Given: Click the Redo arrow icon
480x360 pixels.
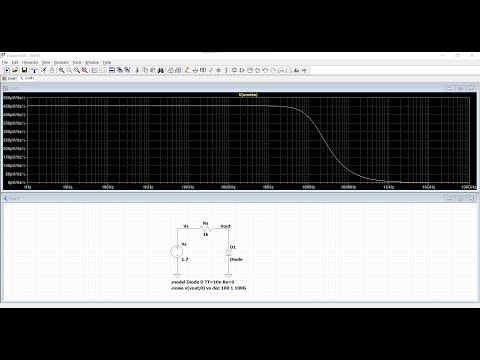Looking at the screenshot, I should click(x=273, y=70).
